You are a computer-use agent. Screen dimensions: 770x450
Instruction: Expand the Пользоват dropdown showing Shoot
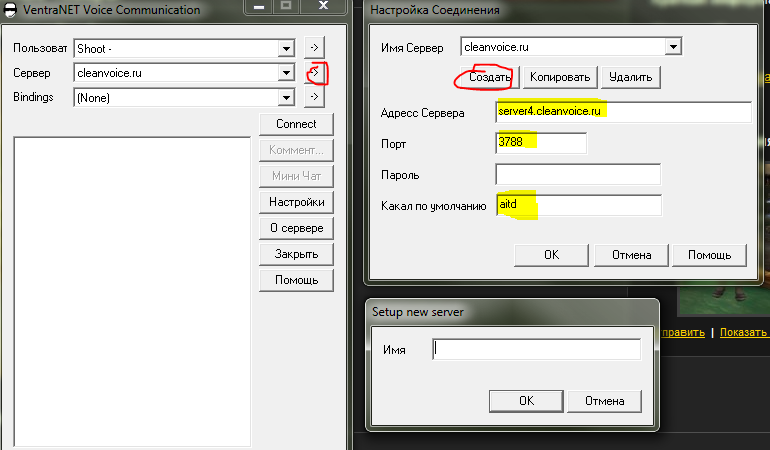click(286, 49)
